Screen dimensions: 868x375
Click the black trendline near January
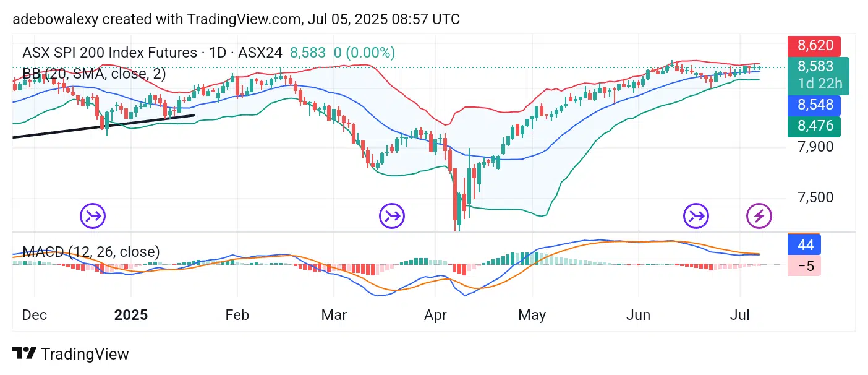(x=105, y=126)
